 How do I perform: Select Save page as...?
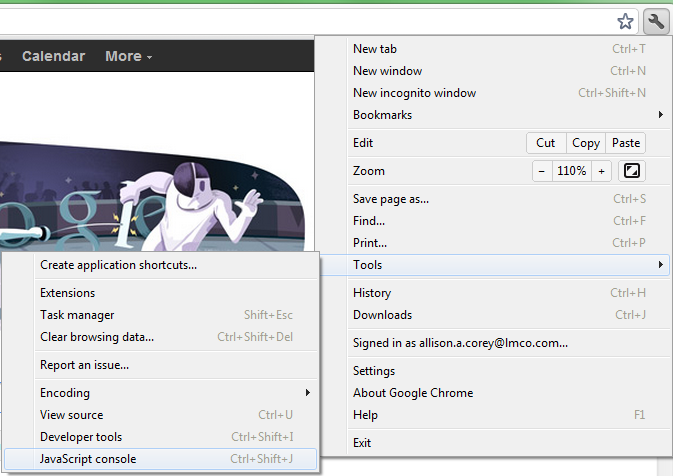pos(508,199)
